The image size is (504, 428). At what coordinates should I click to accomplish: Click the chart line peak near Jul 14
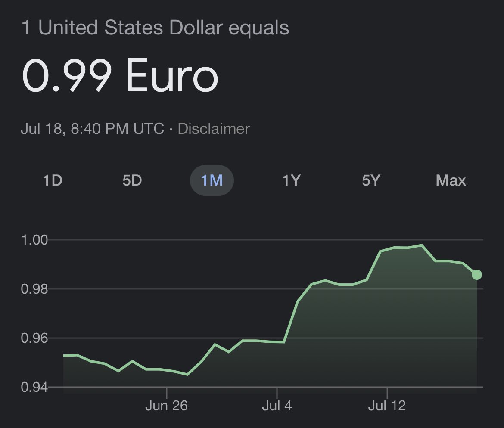point(422,245)
